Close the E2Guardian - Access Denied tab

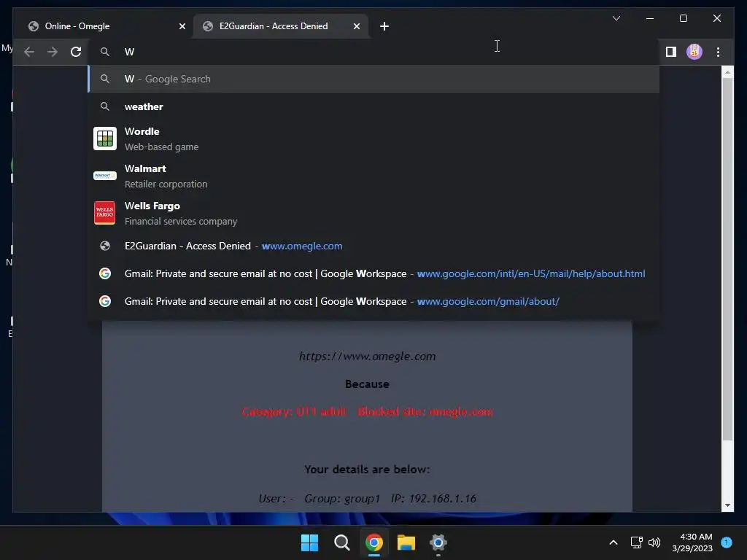tap(356, 26)
